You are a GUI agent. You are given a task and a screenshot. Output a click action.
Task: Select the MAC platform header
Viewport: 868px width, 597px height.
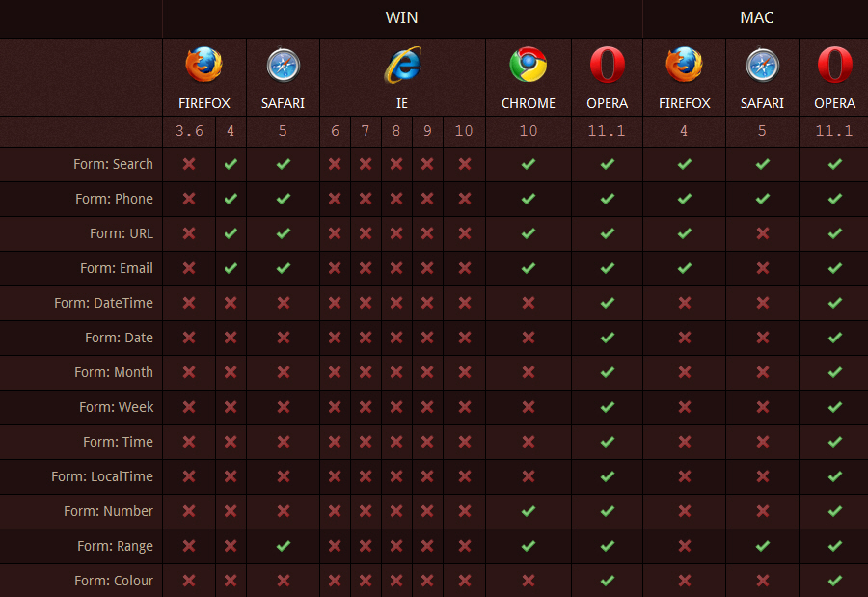pos(756,17)
